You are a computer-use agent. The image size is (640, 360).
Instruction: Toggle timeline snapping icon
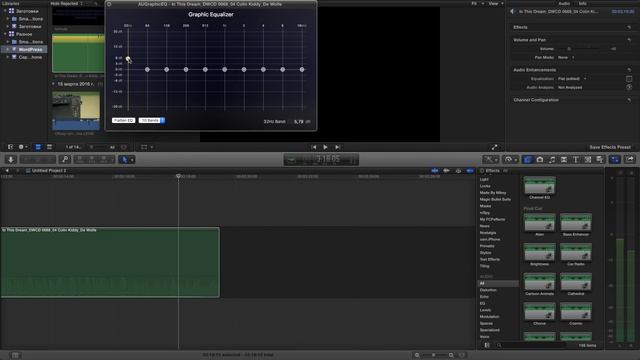(x=470, y=171)
